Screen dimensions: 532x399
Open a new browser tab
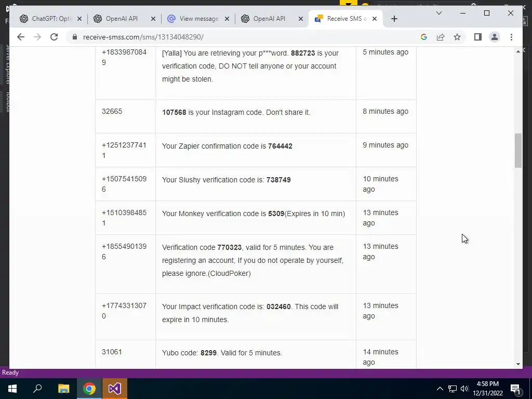pos(394,19)
